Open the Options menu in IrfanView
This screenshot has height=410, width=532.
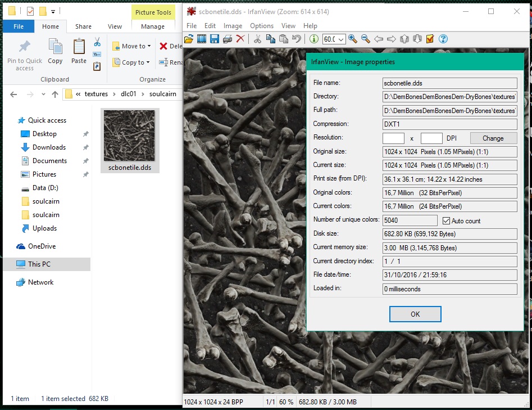click(262, 26)
